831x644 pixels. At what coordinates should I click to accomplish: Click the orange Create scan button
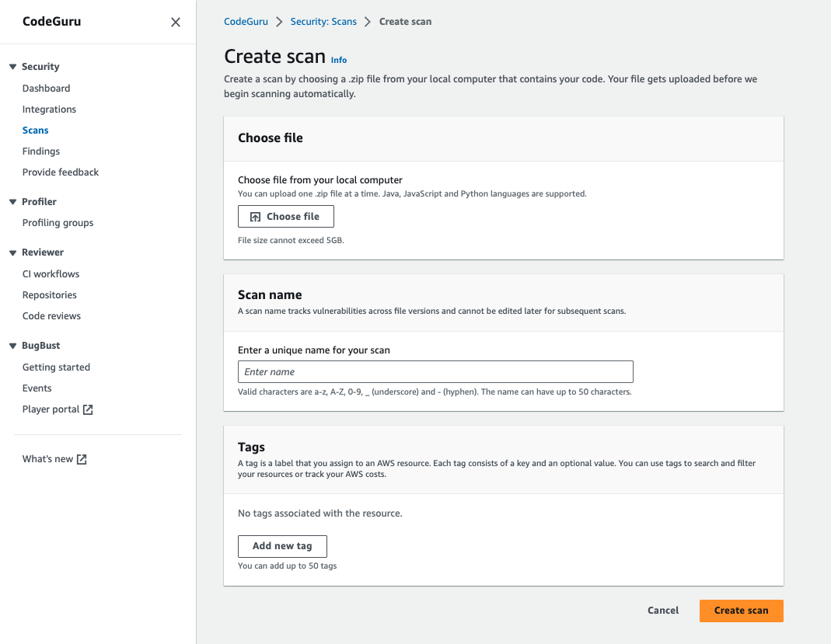click(x=742, y=611)
